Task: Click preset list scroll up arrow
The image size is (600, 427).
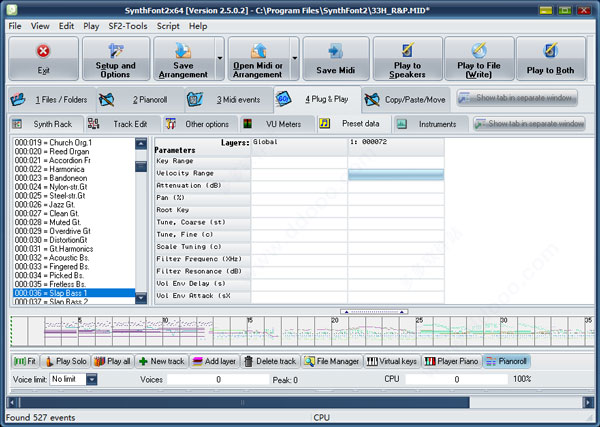Action: tap(141, 144)
